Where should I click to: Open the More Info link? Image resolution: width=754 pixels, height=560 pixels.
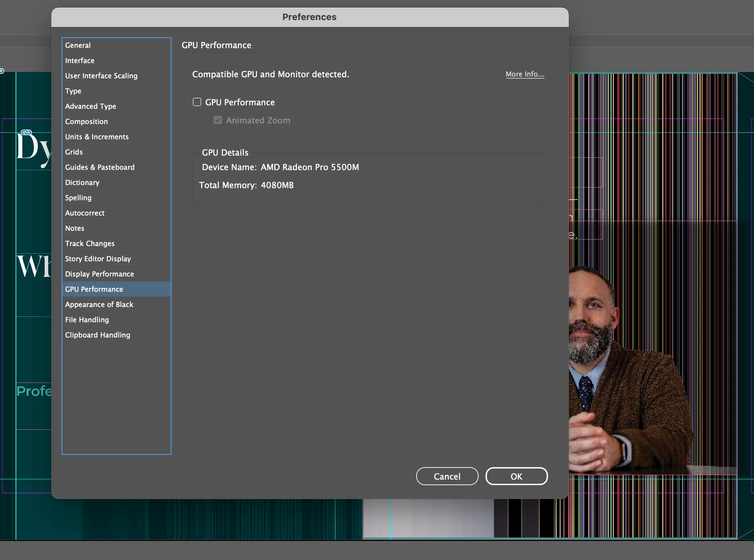click(524, 74)
